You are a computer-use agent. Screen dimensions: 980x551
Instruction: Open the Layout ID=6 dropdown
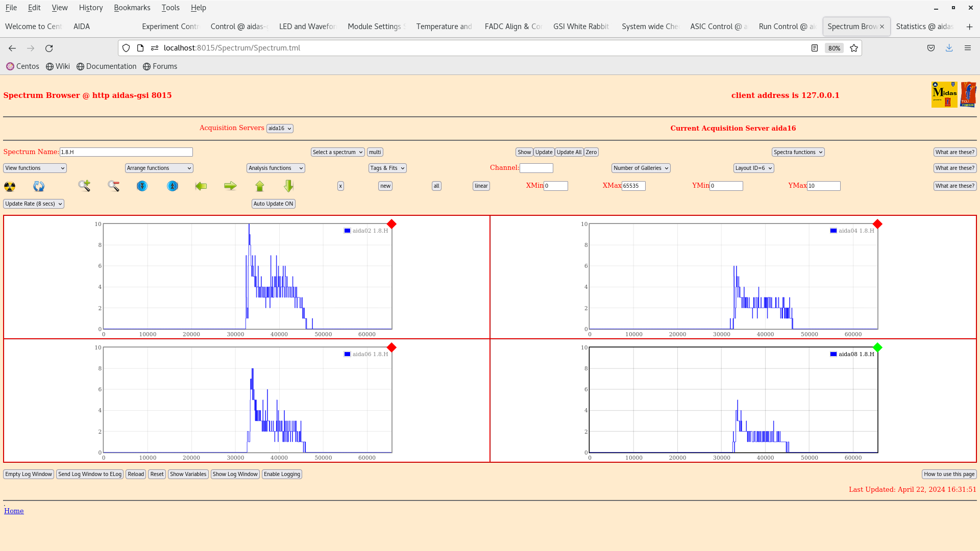(x=753, y=168)
